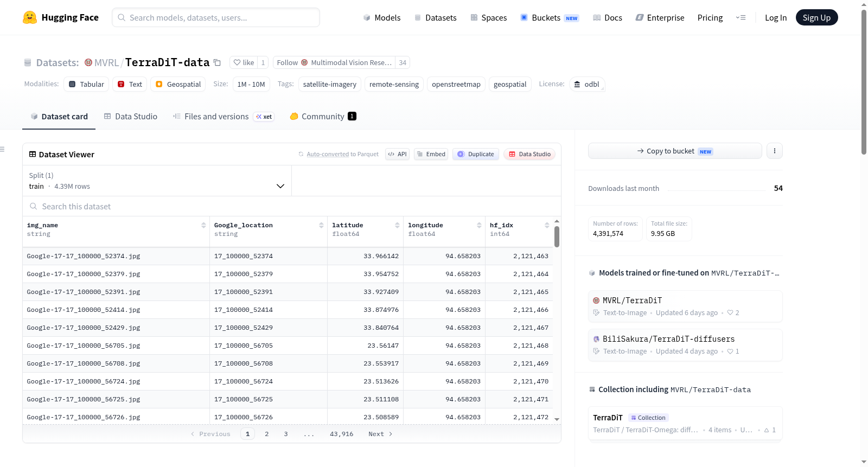Click the Hugging Face logo icon
Viewport: 868px width, 467px height.
tap(30, 17)
